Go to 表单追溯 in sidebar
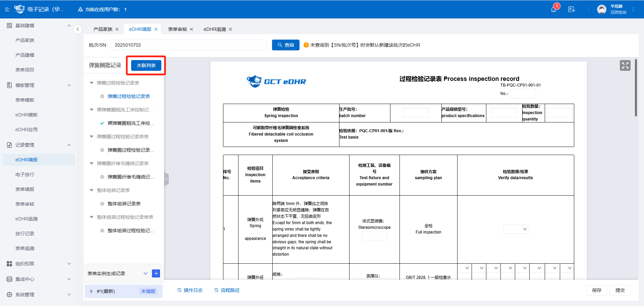The height and width of the screenshot is (306, 644). click(x=25, y=248)
